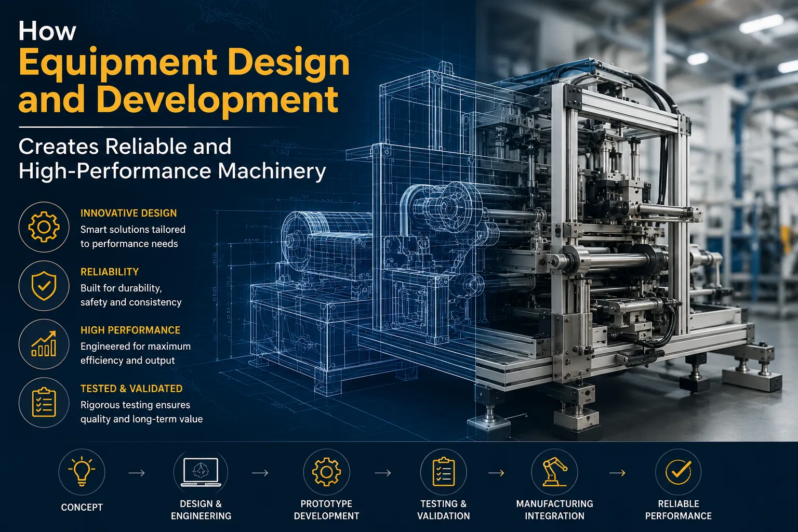Click the "INNOVATIVE DESIGN" label
This screenshot has width=798, height=532.
(x=129, y=213)
